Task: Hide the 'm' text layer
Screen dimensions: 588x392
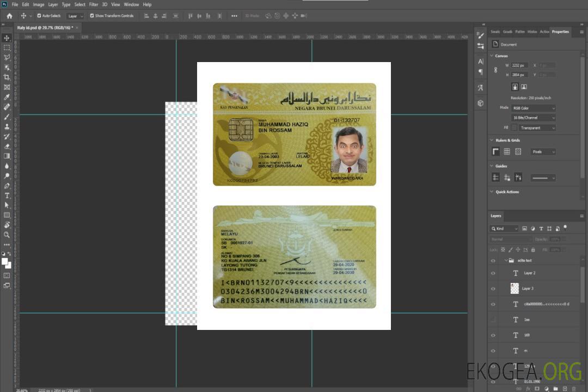Action: pos(493,351)
